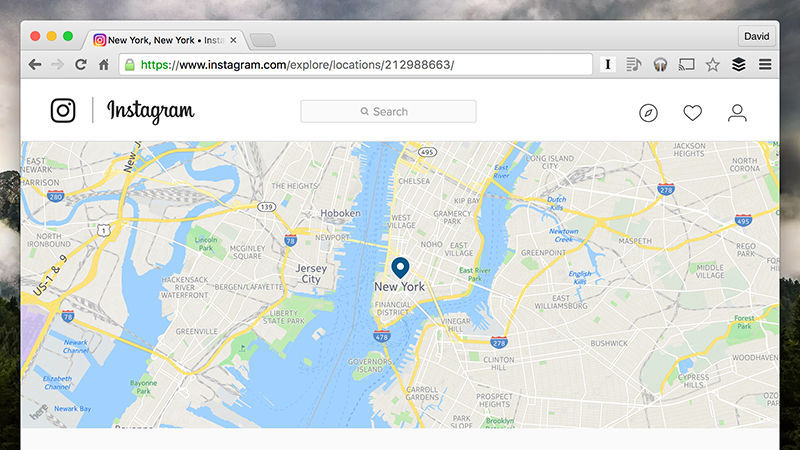Click the GOVERNORS ISLAND map label
The width and height of the screenshot is (800, 450).
click(x=369, y=365)
